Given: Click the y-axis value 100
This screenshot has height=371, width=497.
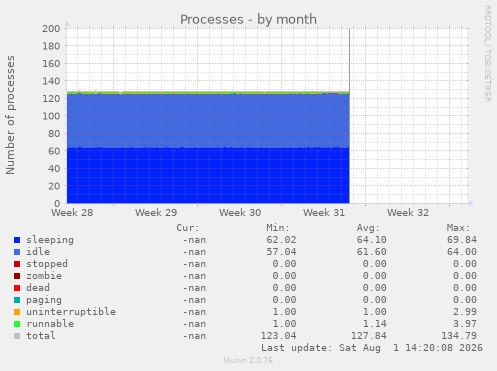Looking at the screenshot, I should 51,116.
